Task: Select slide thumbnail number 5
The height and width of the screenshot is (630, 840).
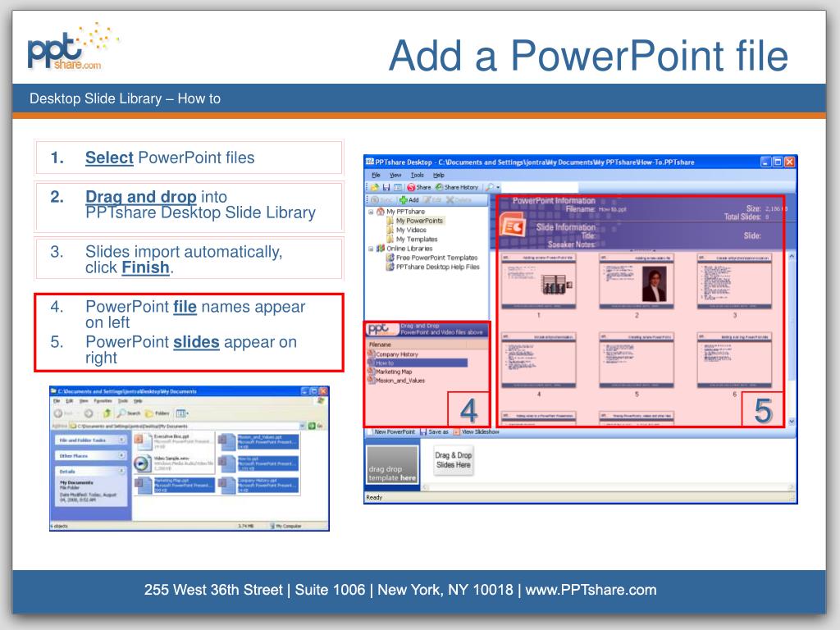Action: pyautogui.click(x=637, y=360)
